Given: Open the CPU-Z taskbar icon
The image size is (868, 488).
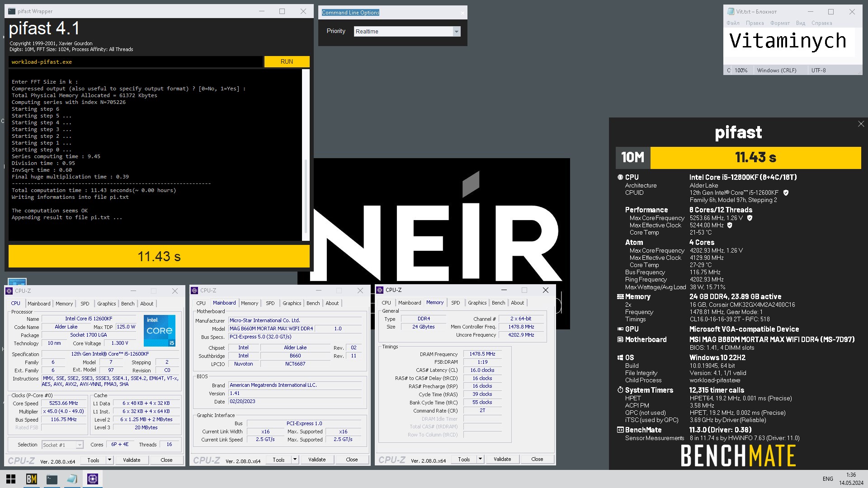Looking at the screenshot, I should click(x=93, y=479).
